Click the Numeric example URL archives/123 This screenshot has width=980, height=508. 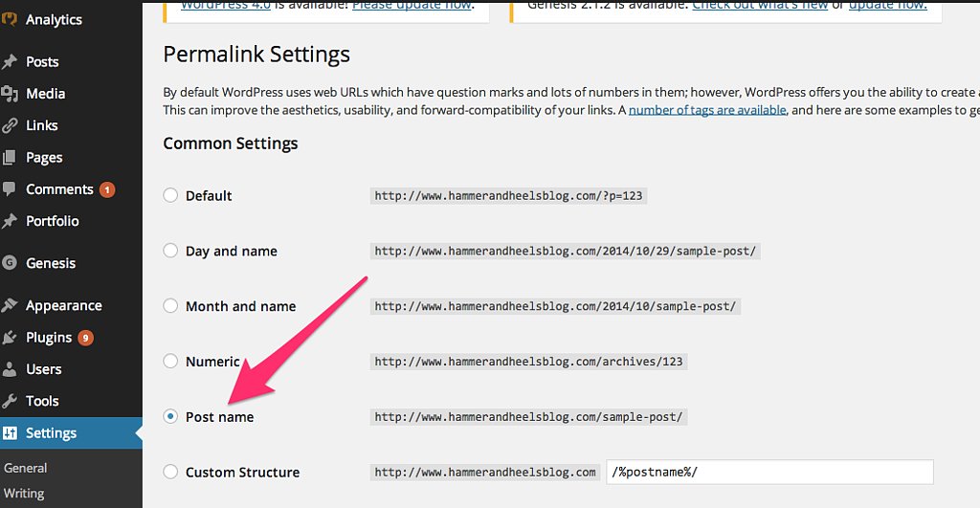[528, 362]
